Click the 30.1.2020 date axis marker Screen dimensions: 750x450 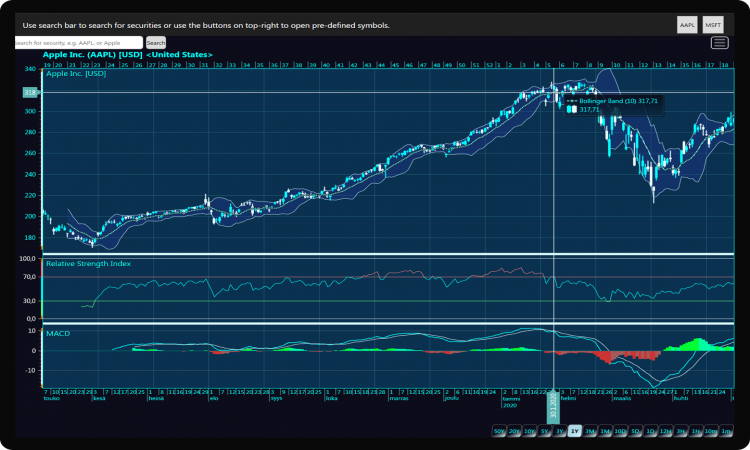click(553, 406)
